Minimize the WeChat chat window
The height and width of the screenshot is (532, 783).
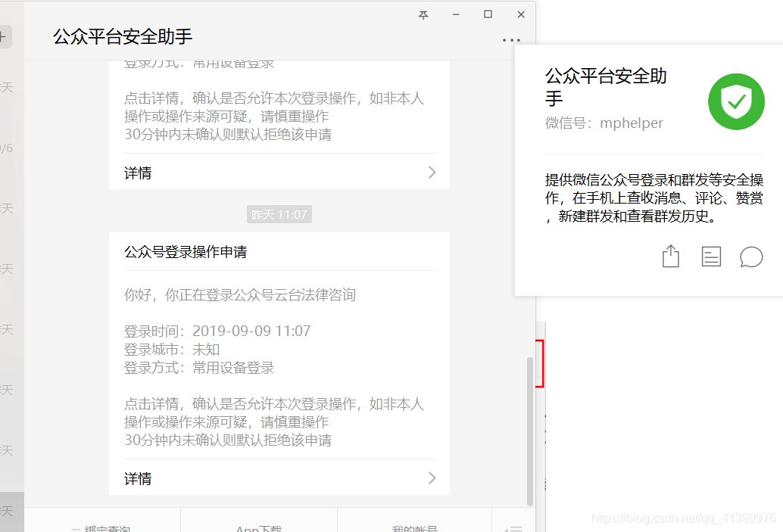455,14
